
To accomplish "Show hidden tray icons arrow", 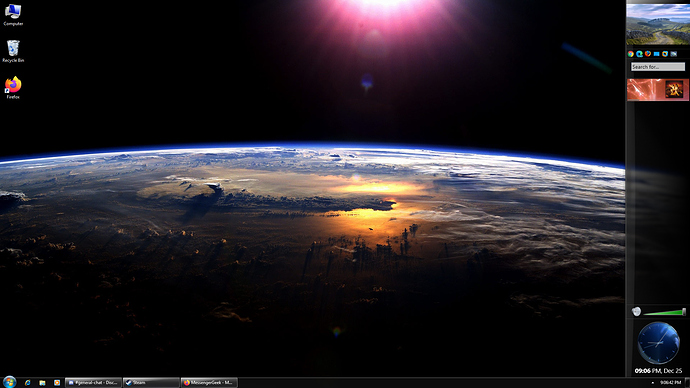I will 653,383.
